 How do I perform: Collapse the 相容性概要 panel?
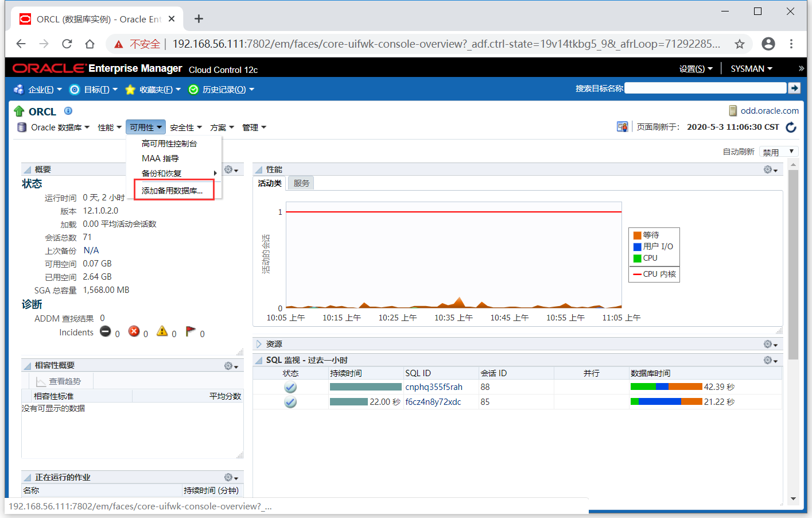27,366
